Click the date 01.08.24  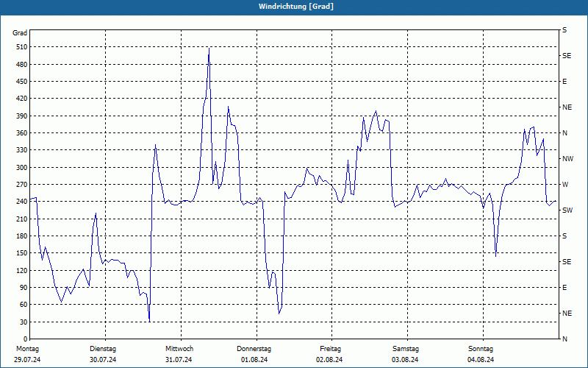254,360
